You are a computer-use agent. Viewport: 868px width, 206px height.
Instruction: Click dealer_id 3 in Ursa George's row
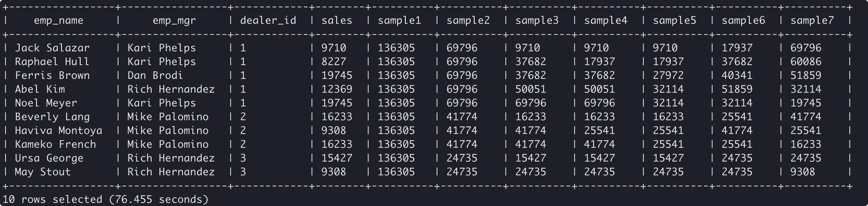coord(243,158)
